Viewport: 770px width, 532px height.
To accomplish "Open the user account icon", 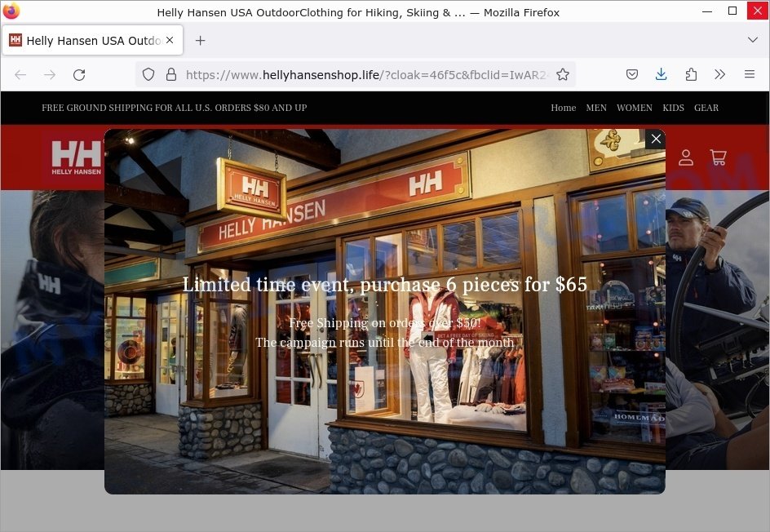I will click(x=686, y=157).
